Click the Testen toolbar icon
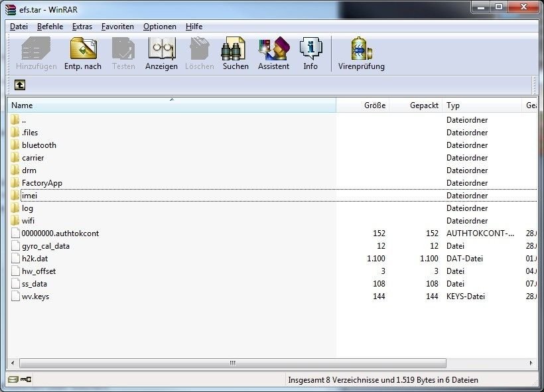The height and width of the screenshot is (392, 544). coord(123,48)
